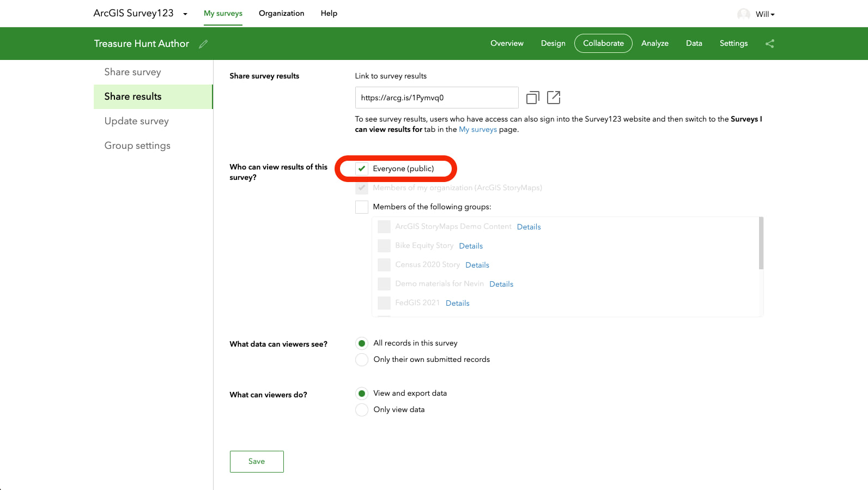Open Share survey sidebar item
868x490 pixels.
point(153,72)
